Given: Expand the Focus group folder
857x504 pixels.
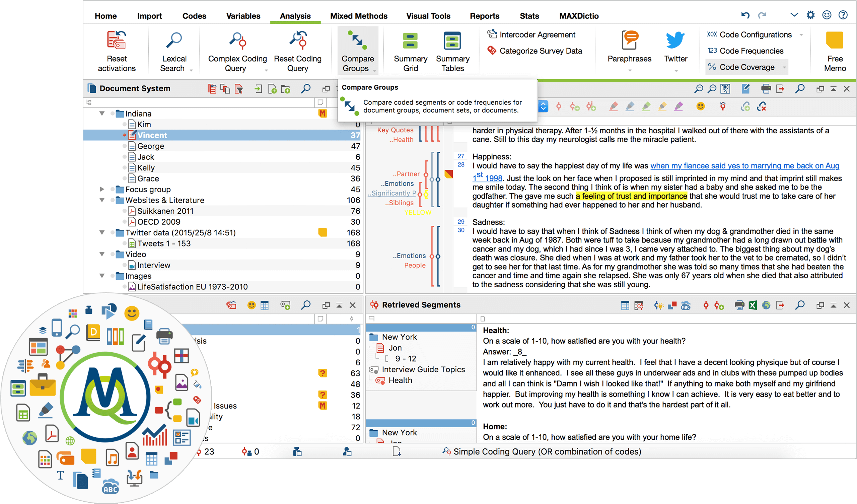Looking at the screenshot, I should [x=102, y=189].
